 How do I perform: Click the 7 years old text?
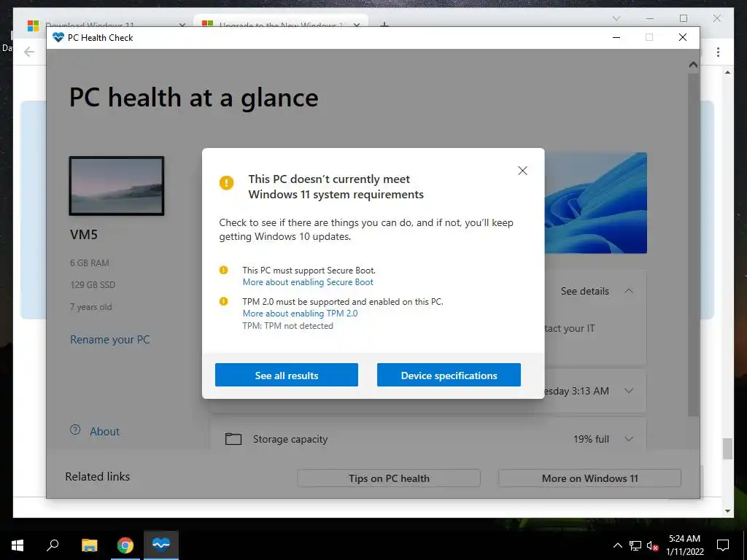[91, 307]
